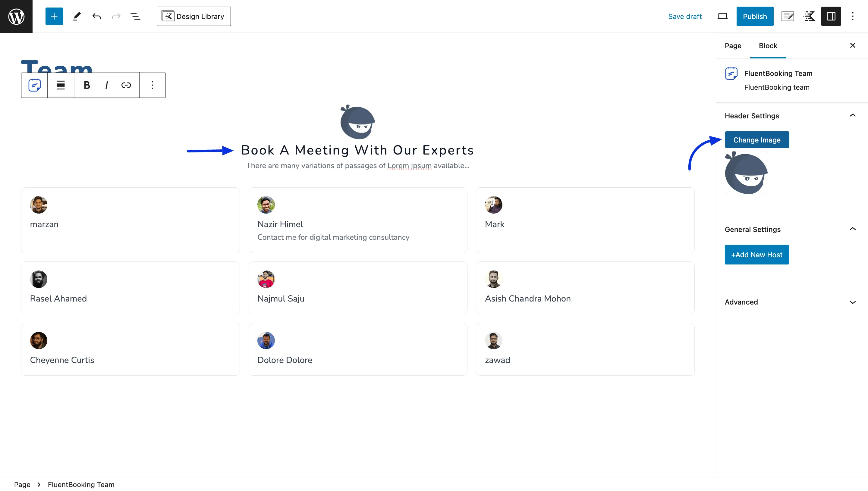Click the Nazir Himel name

tap(280, 224)
